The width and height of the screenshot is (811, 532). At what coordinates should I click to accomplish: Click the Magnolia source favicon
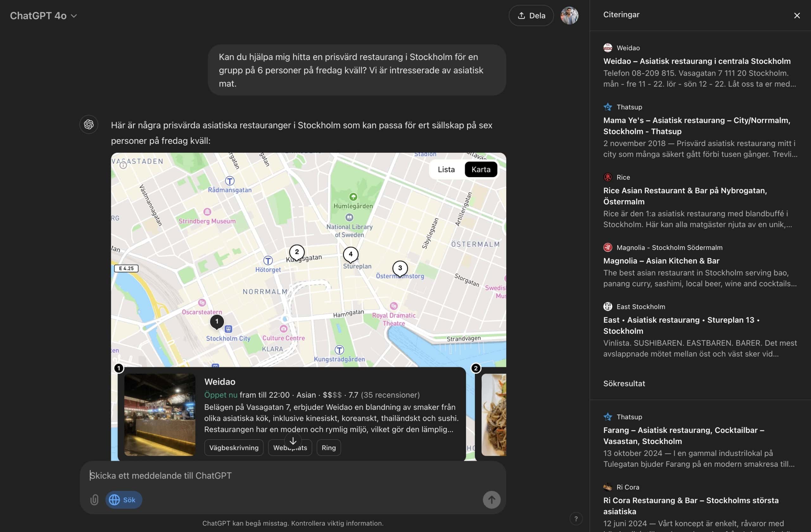click(x=608, y=247)
